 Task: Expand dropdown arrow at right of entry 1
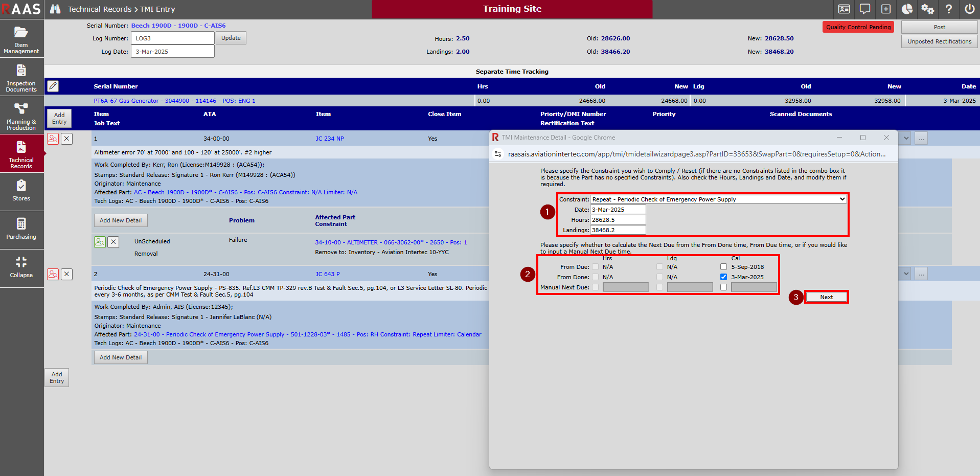point(906,138)
